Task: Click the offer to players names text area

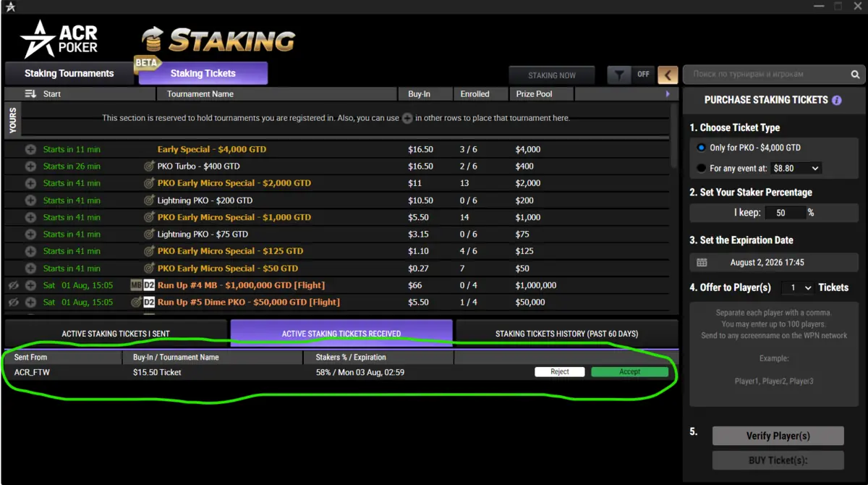Action: [x=774, y=354]
